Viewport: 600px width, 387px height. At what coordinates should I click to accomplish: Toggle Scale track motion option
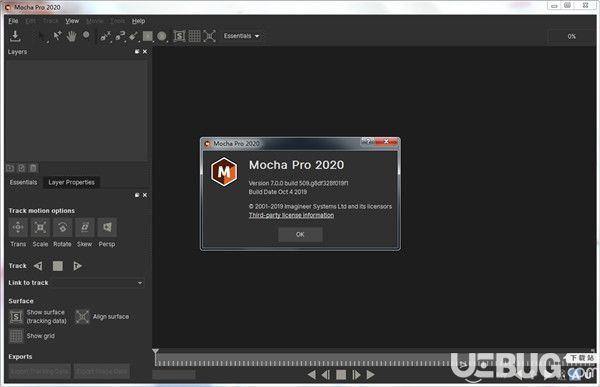point(40,227)
